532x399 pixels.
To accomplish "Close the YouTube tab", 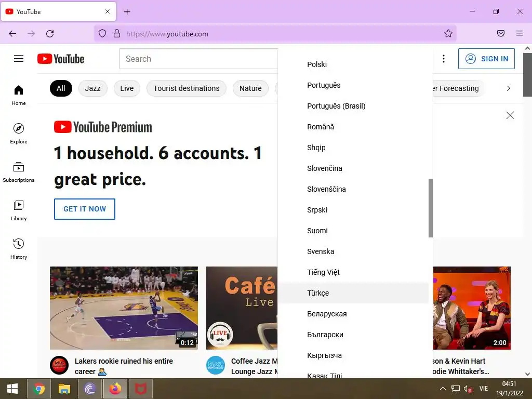I will tap(107, 11).
